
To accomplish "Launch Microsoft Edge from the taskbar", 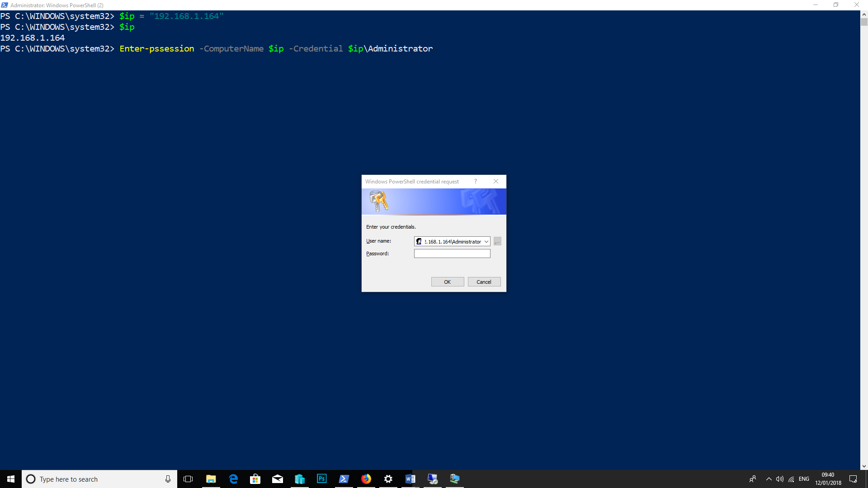I will pos(233,479).
